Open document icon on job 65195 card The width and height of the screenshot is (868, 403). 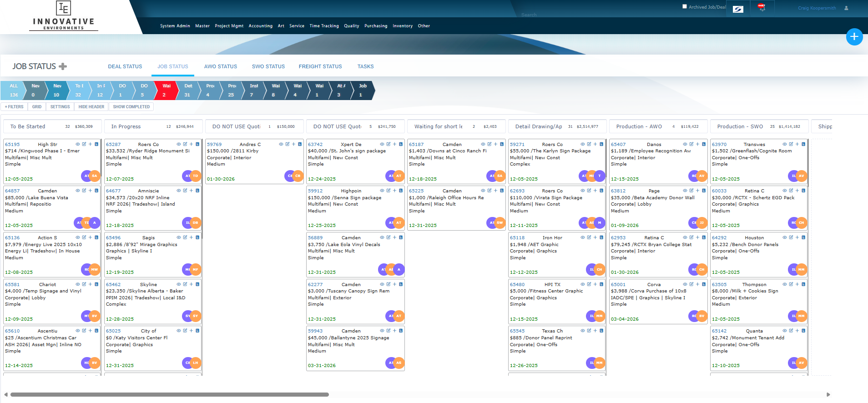pos(96,144)
